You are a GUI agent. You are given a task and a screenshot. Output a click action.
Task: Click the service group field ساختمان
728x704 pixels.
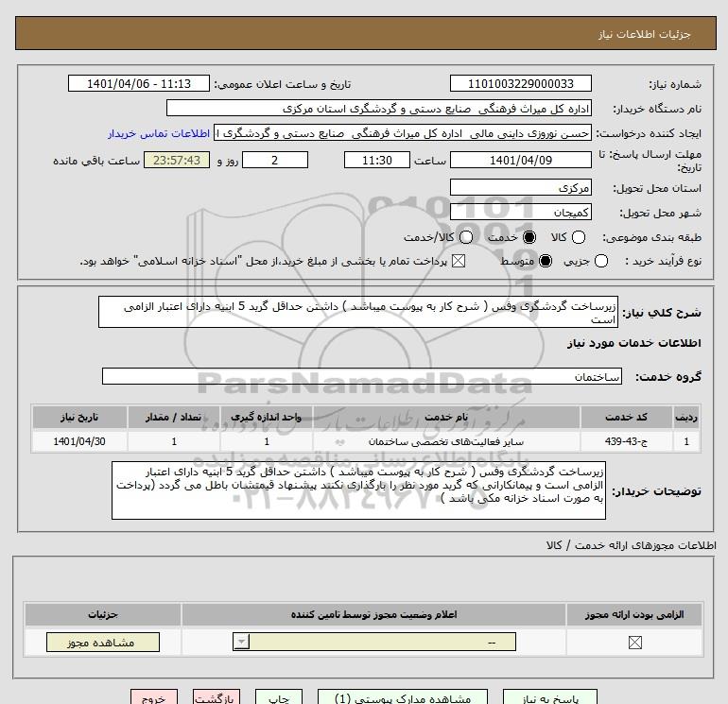point(362,376)
